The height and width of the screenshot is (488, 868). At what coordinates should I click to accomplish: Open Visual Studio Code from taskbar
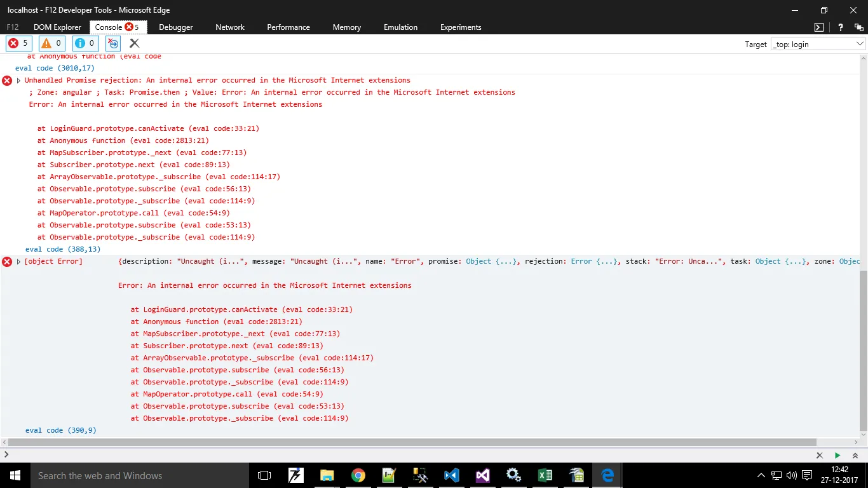coord(452,475)
